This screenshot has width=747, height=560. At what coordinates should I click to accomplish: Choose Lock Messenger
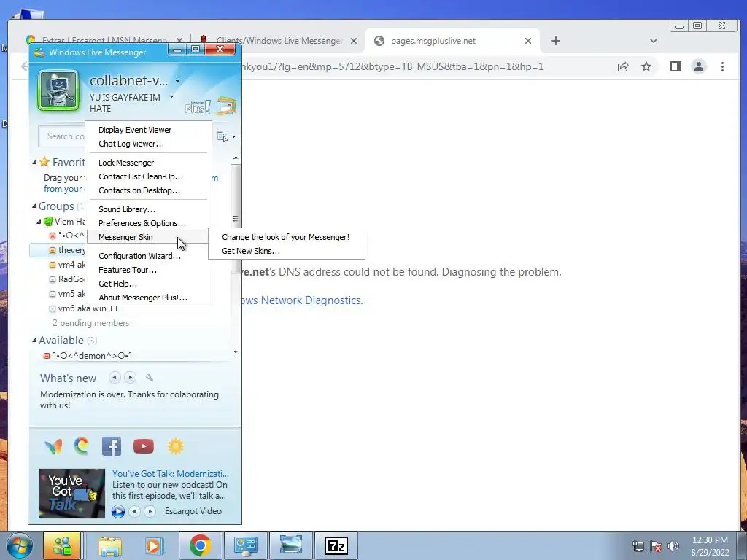(148, 163)
